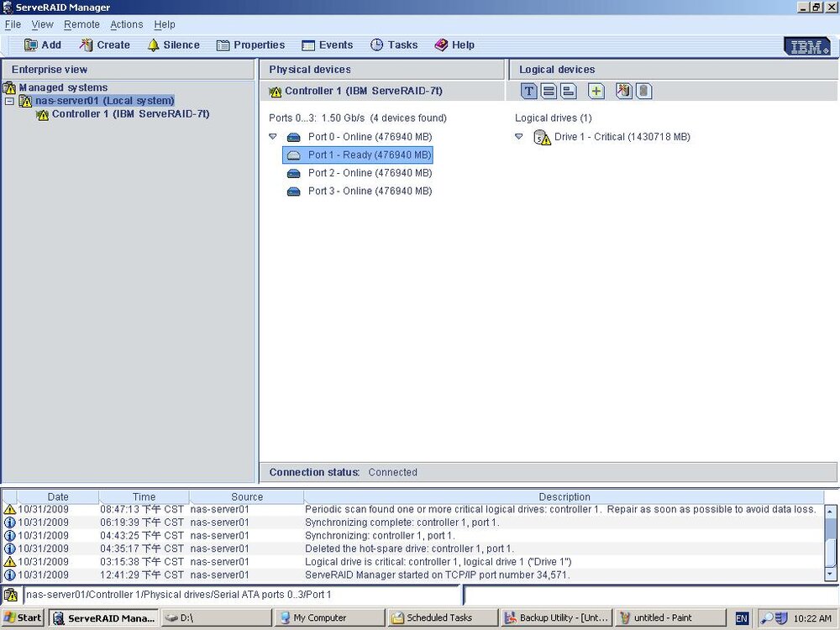The image size is (840, 630).
Task: Click the 06:19:39 event info icon
Action: [9, 522]
